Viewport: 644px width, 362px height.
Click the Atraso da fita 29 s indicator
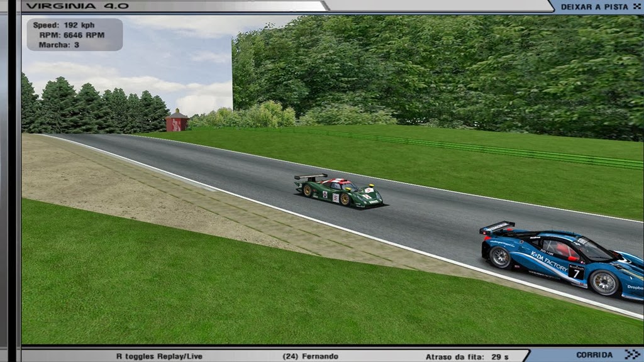click(467, 356)
